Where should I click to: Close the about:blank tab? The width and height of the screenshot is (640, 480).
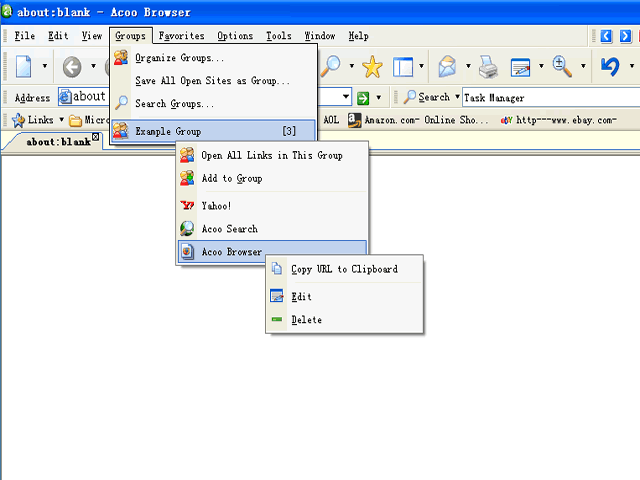pyautogui.click(x=96, y=137)
